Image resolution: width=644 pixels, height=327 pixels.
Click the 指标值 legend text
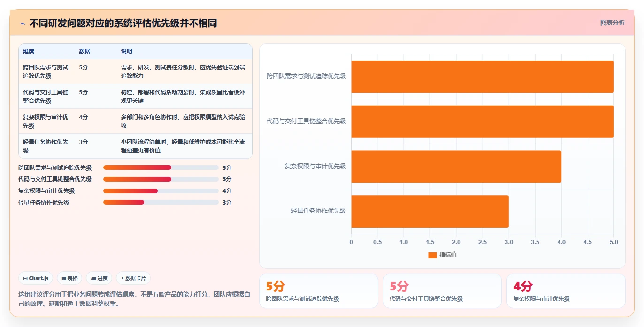(448, 255)
